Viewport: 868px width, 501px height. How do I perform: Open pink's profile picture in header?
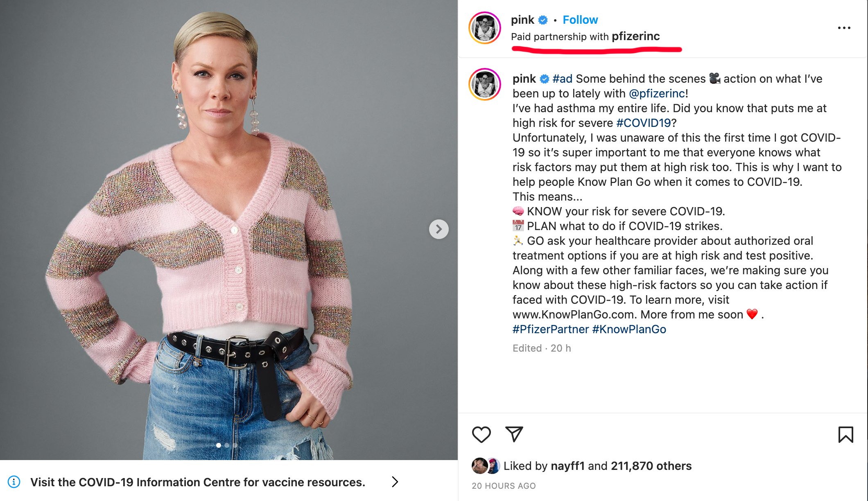point(485,28)
